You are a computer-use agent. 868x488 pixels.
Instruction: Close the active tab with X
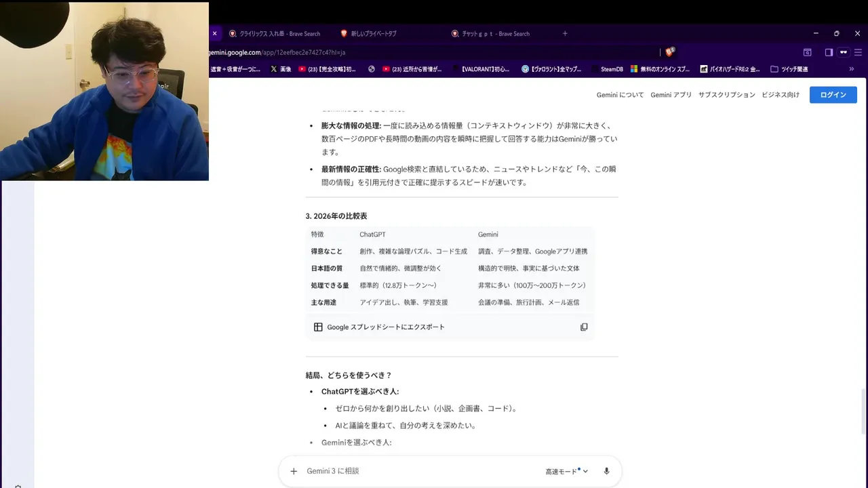[214, 33]
